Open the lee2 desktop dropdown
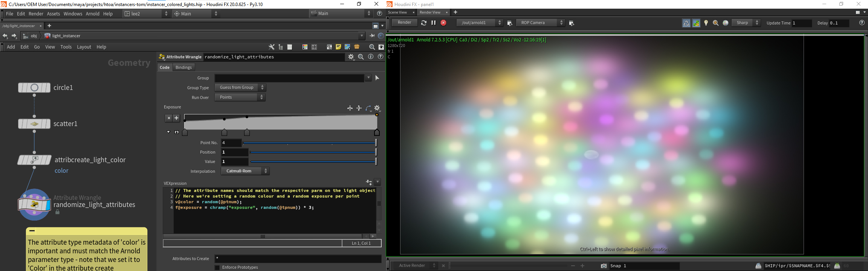This screenshot has height=271, width=868. pyautogui.click(x=147, y=14)
